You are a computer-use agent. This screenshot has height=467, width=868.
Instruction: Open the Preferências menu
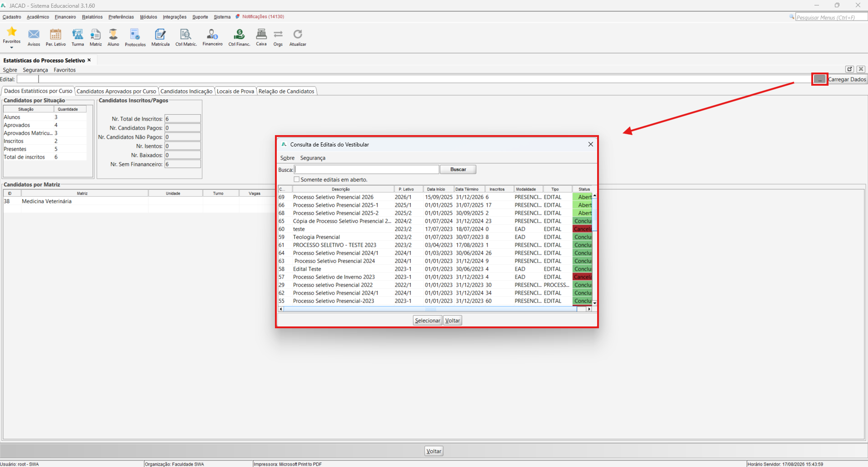121,17
